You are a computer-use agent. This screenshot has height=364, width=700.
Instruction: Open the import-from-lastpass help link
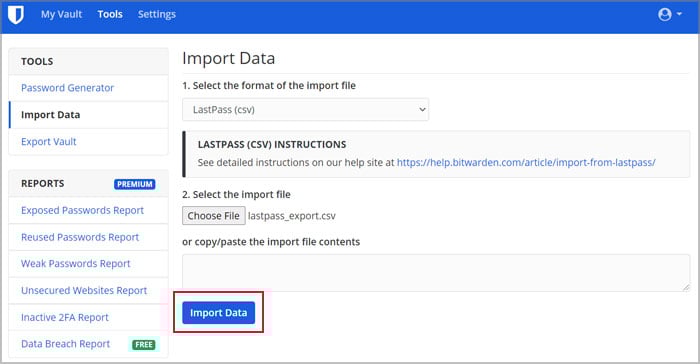pos(526,163)
